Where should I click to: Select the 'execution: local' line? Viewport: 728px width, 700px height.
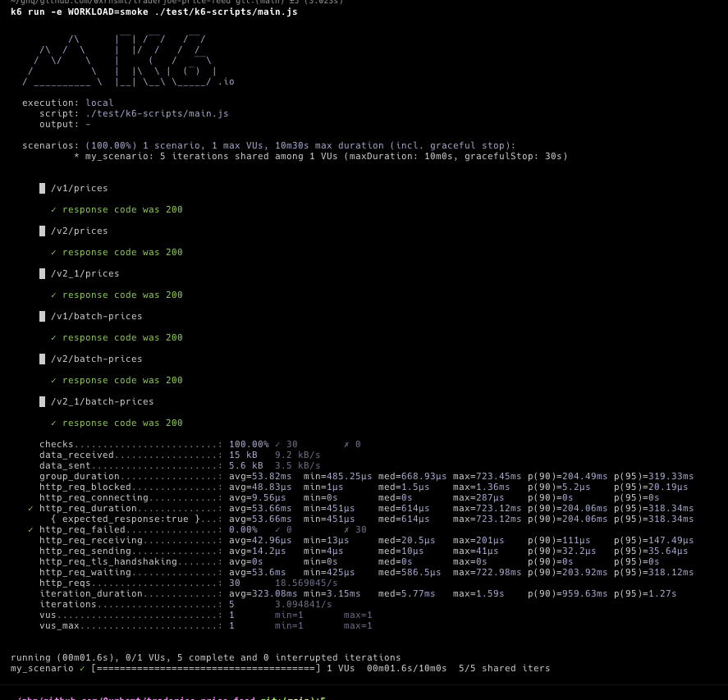pos(68,103)
